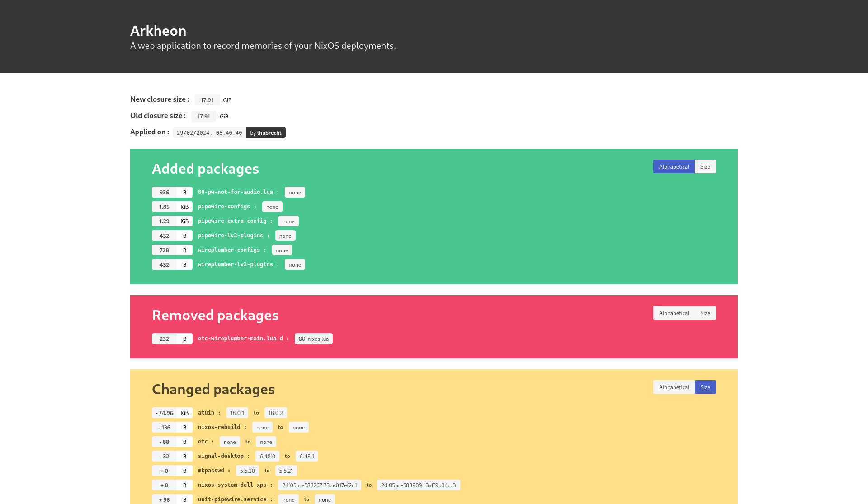This screenshot has height=504, width=868.
Task: Sort removed packages by Size
Action: pos(705,313)
